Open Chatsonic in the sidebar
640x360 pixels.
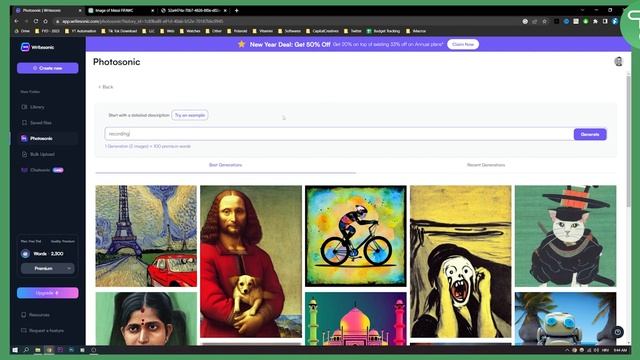click(40, 170)
